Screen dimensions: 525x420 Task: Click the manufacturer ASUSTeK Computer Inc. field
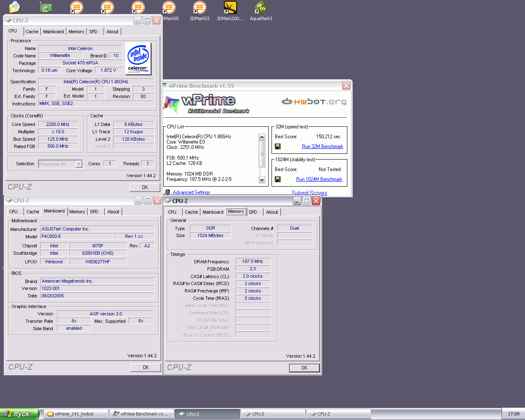(97, 229)
